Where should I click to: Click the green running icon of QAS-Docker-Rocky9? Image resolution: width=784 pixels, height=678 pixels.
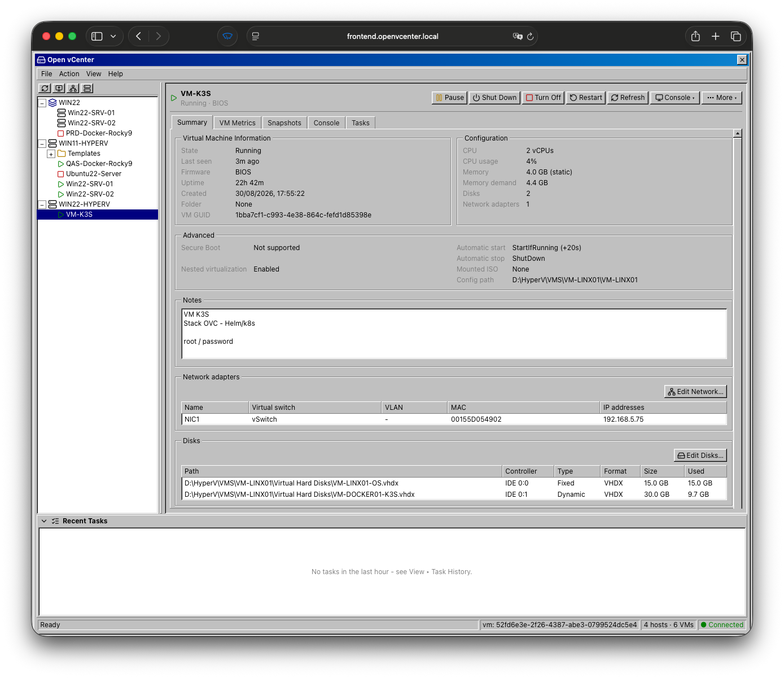click(x=61, y=164)
